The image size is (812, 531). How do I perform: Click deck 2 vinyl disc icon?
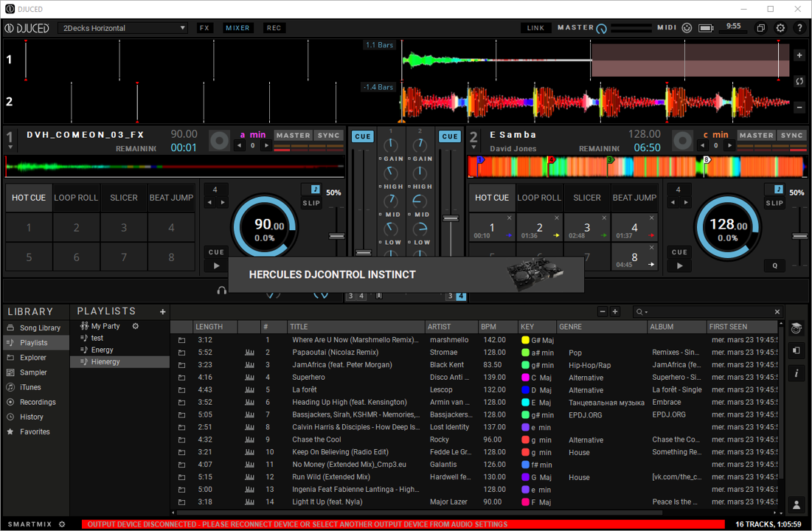[x=682, y=140]
